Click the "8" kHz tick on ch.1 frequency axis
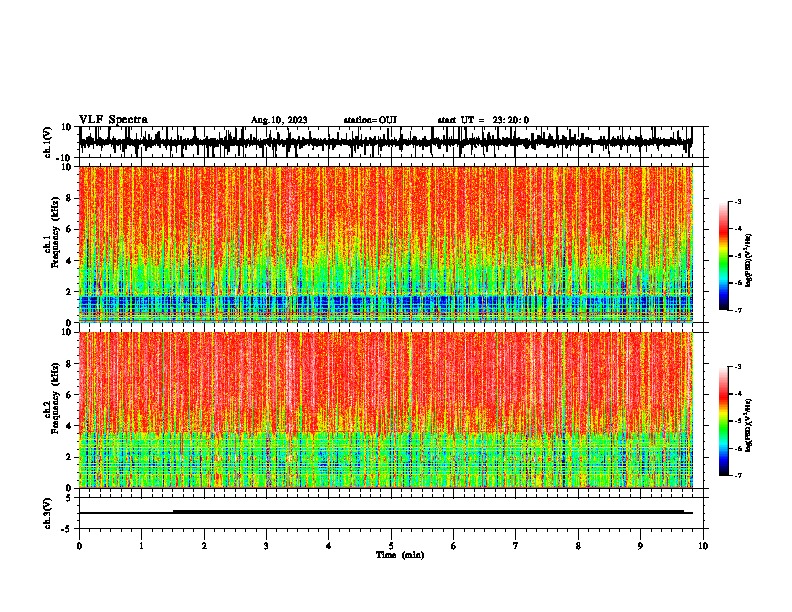The image size is (792, 612). click(x=69, y=198)
